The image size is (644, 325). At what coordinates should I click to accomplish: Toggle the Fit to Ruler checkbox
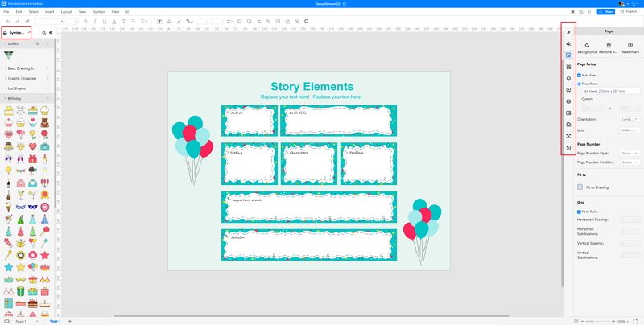pyautogui.click(x=579, y=212)
